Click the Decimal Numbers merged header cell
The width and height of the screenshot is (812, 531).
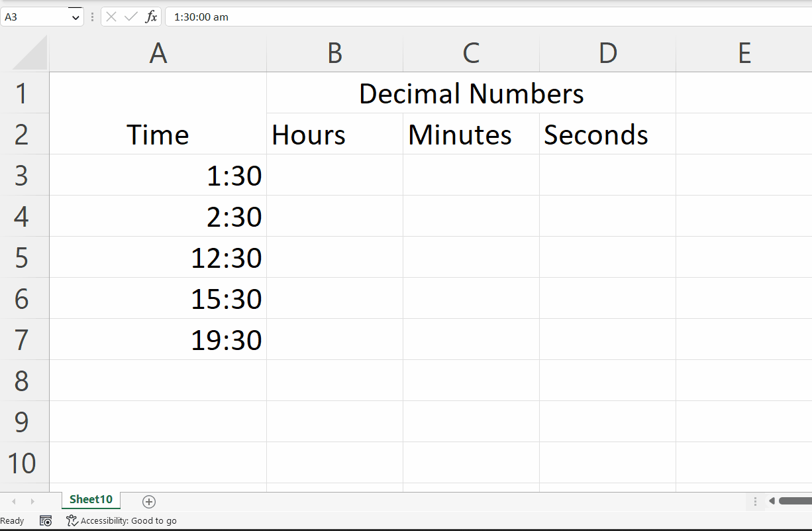pos(471,93)
